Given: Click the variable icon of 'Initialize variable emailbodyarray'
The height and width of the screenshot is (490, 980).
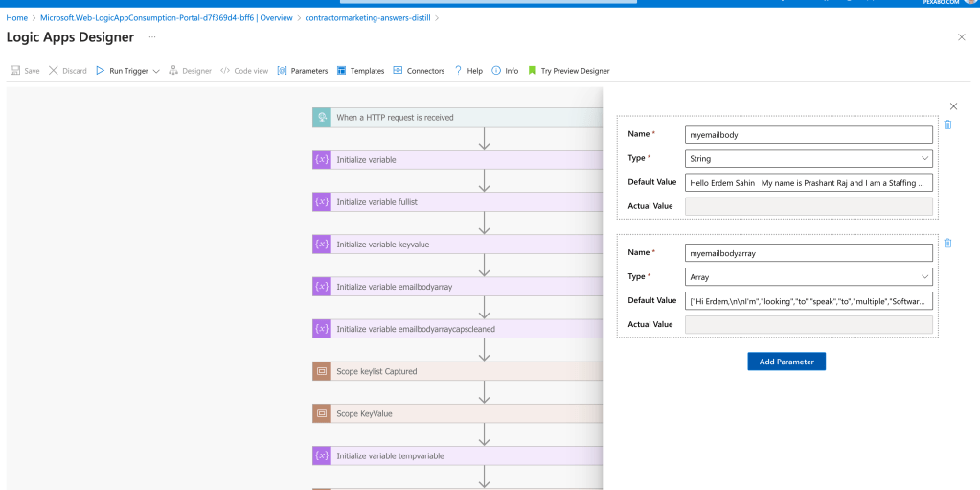Looking at the screenshot, I should [x=322, y=287].
